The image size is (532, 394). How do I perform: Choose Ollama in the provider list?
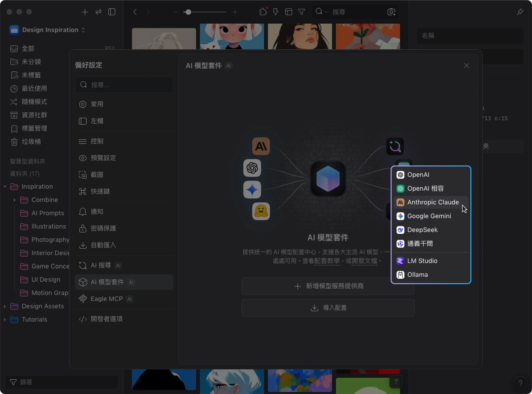[417, 275]
